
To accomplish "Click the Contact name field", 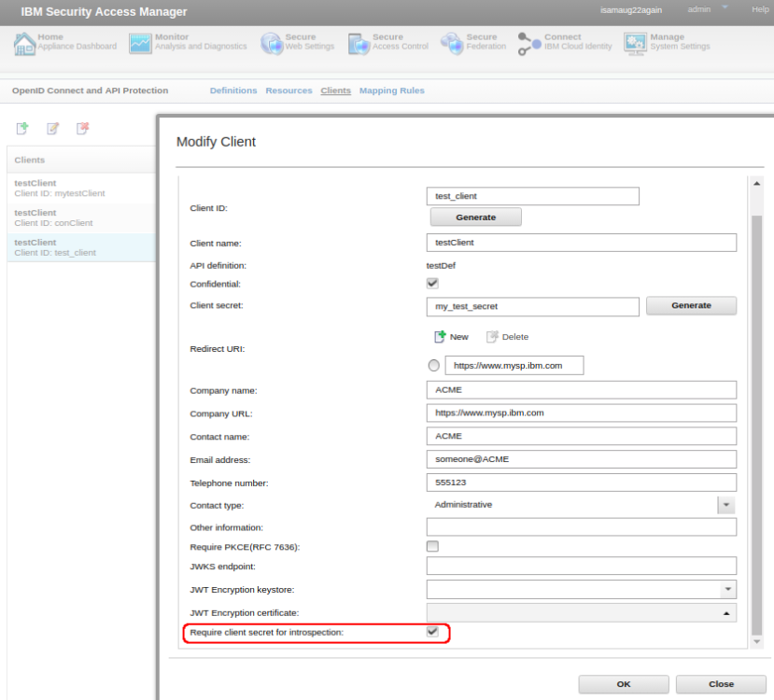I will point(582,436).
